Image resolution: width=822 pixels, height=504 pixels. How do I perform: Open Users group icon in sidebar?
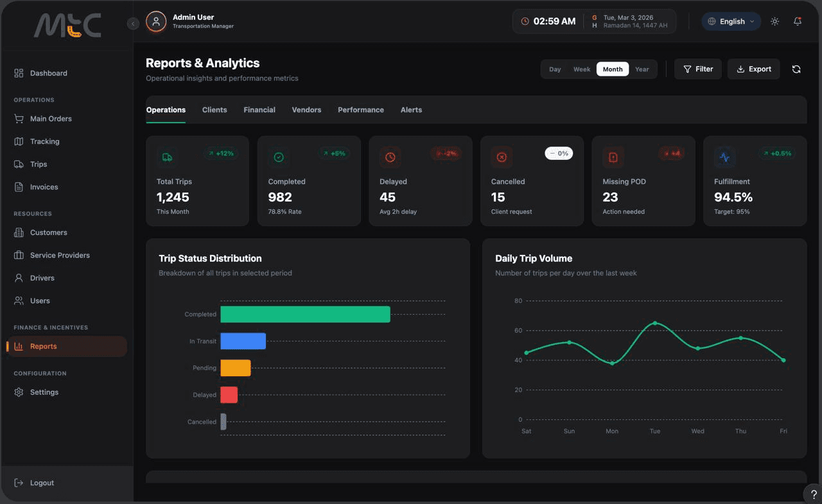point(19,300)
